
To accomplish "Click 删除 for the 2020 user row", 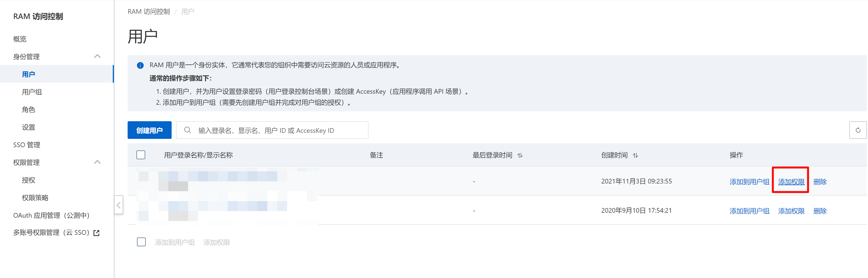I will click(x=820, y=211).
